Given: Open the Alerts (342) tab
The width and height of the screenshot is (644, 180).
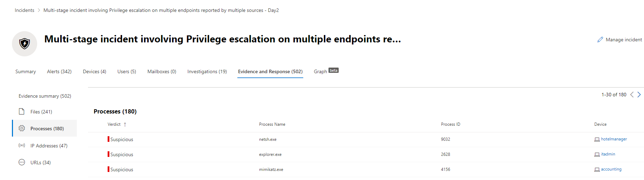Looking at the screenshot, I should pos(59,71).
